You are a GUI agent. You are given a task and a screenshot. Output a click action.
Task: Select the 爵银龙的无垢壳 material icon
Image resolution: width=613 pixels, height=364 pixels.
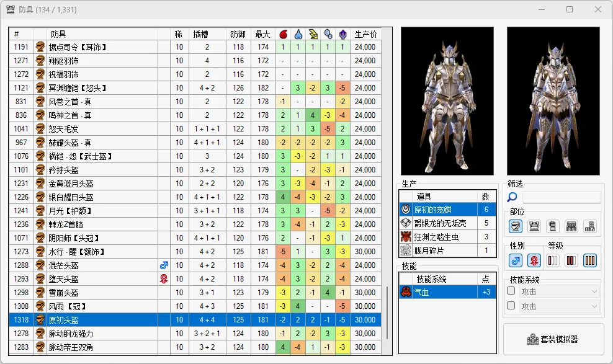(x=406, y=223)
